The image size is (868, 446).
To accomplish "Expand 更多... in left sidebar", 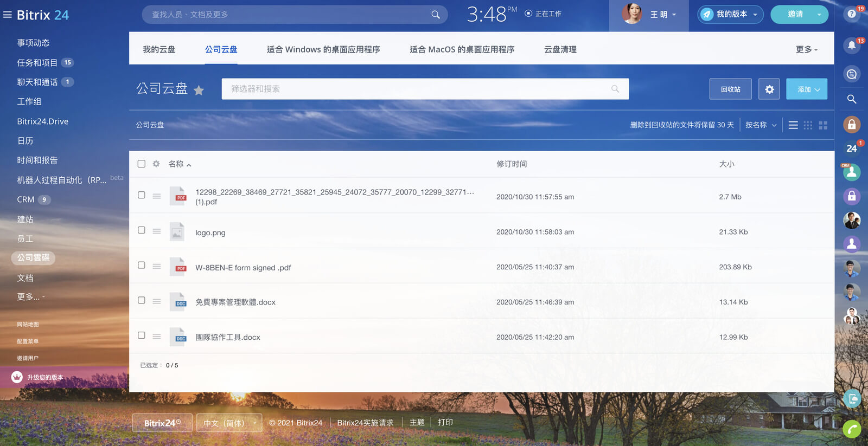I will (31, 297).
